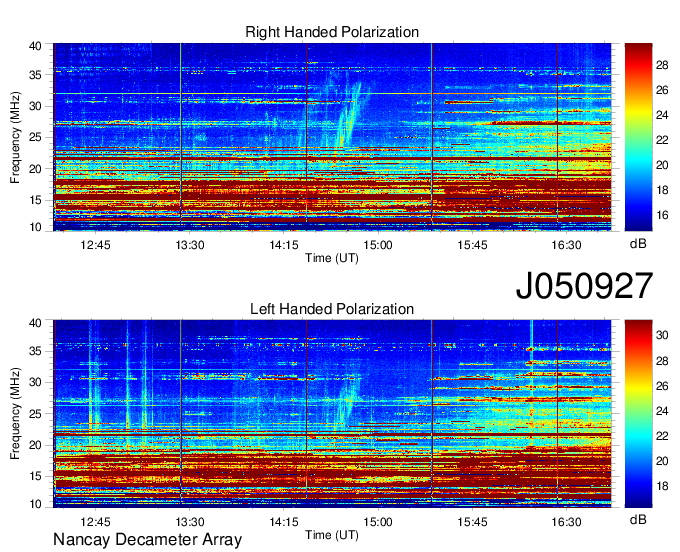Click the 16:30 tick label on bottom plot
This screenshot has height=552, width=680.
566,522
